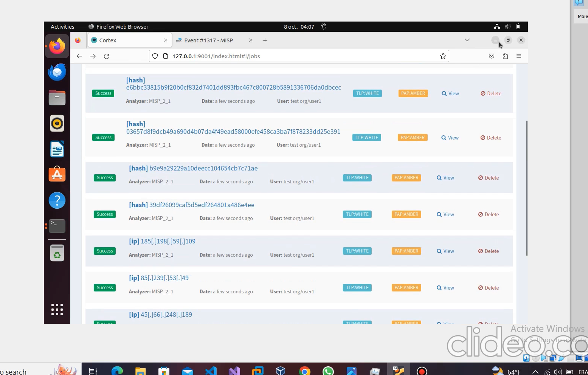Open Rhythmbox music player in dock
The height and width of the screenshot is (375, 588).
point(57,123)
